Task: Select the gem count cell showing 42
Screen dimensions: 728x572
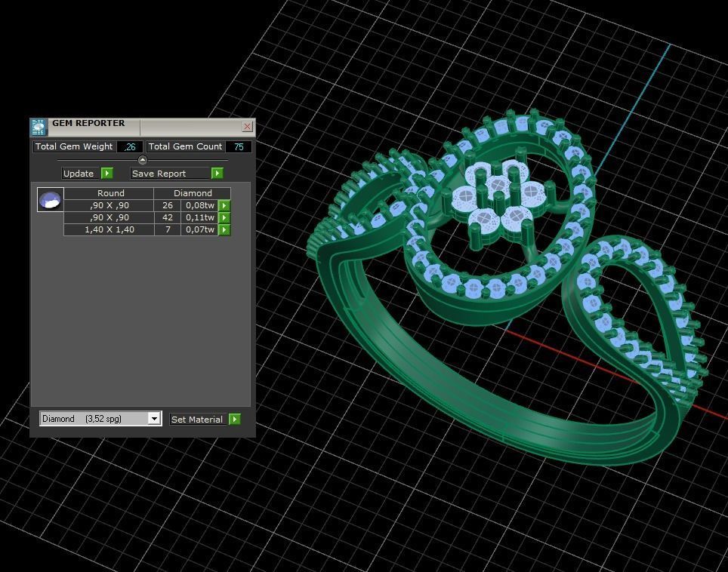Action: click(168, 217)
